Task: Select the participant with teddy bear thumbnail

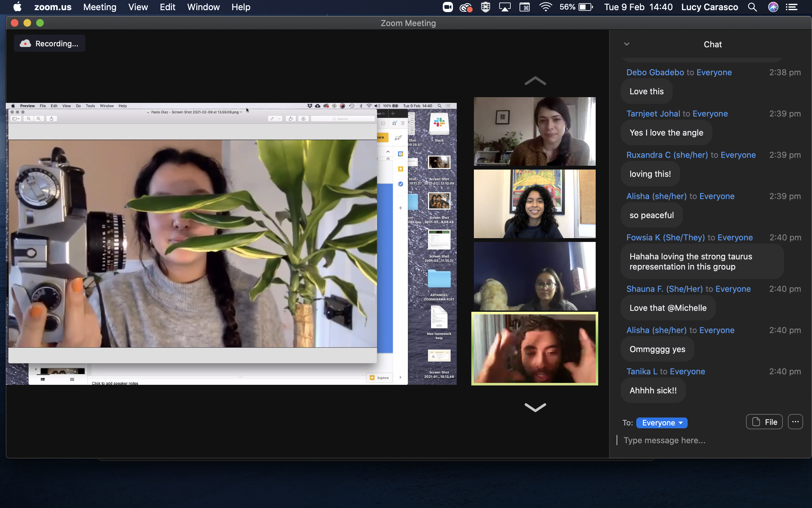Action: pyautogui.click(x=534, y=276)
